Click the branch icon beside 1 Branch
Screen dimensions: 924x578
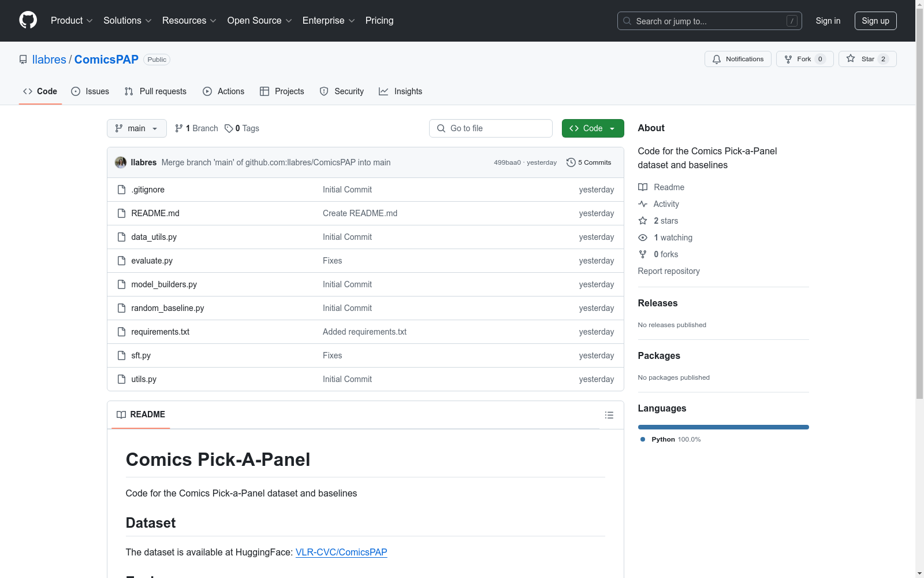pos(179,128)
